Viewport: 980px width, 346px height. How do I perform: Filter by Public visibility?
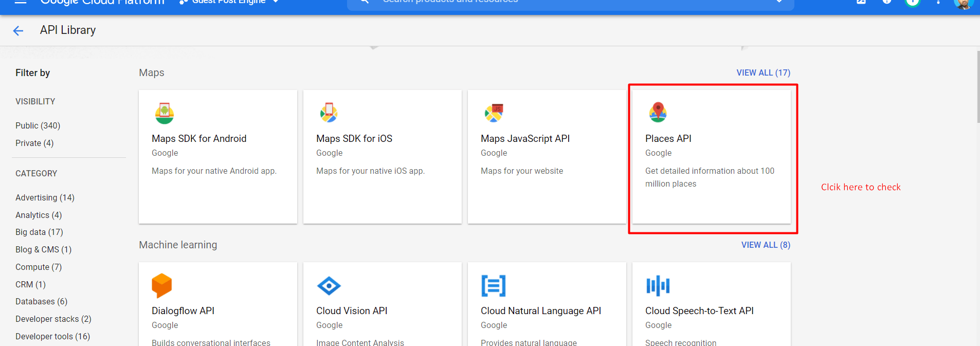click(x=38, y=125)
